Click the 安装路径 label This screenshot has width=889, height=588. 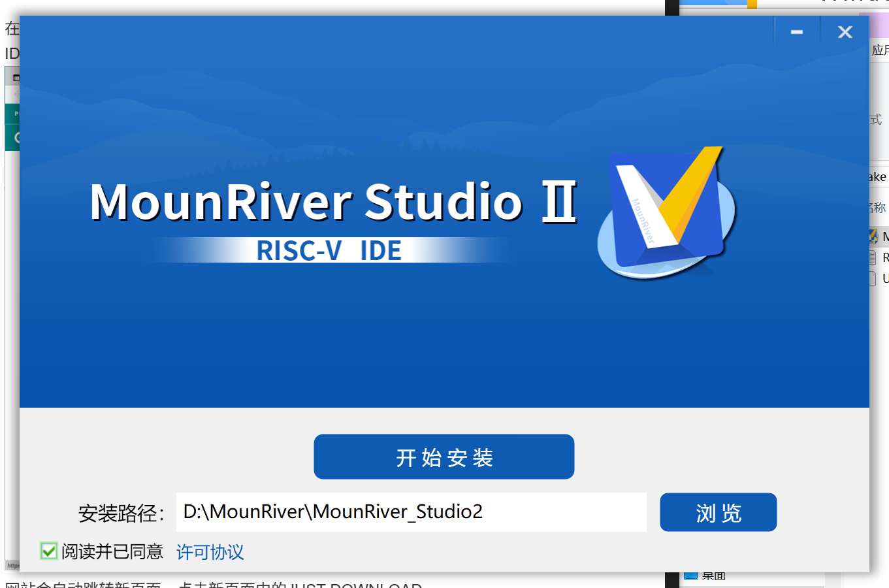tap(121, 514)
